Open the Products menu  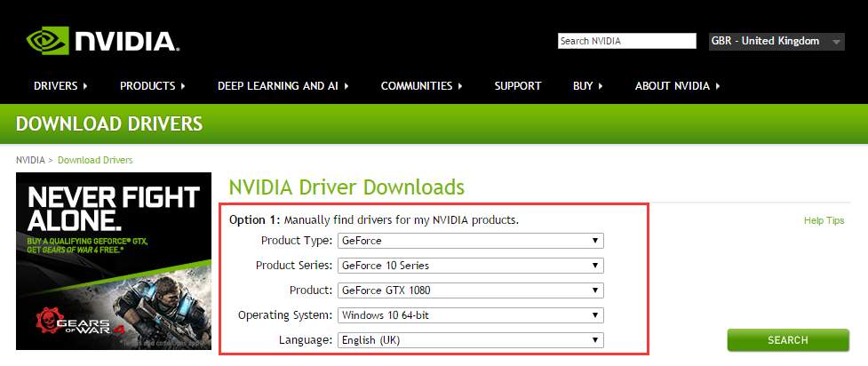(152, 86)
